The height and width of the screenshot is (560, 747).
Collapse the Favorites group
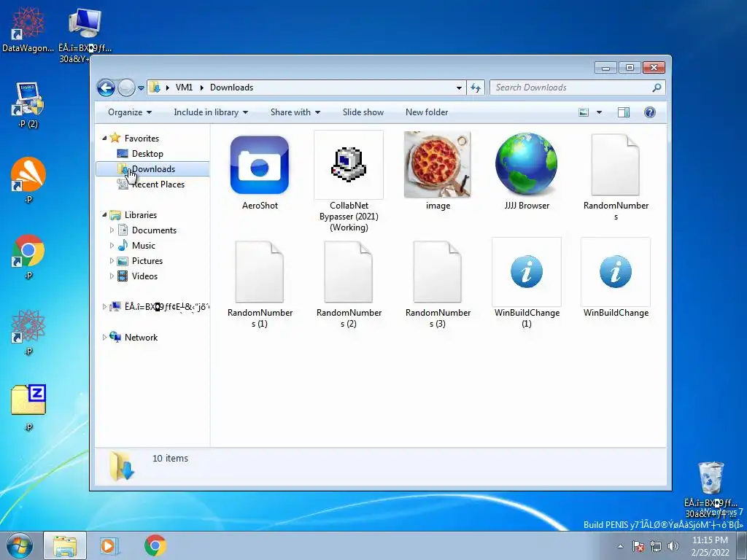coord(104,138)
